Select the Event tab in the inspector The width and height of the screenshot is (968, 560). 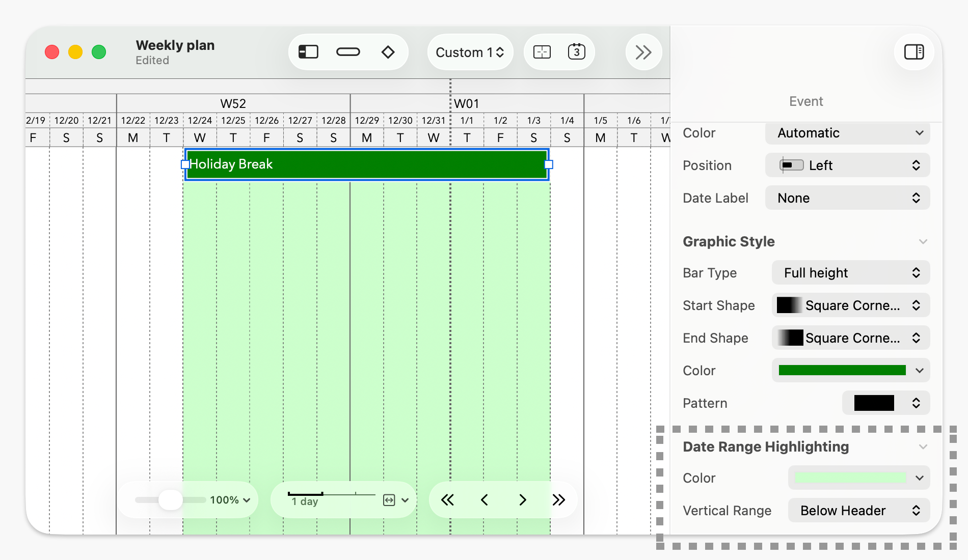tap(805, 101)
